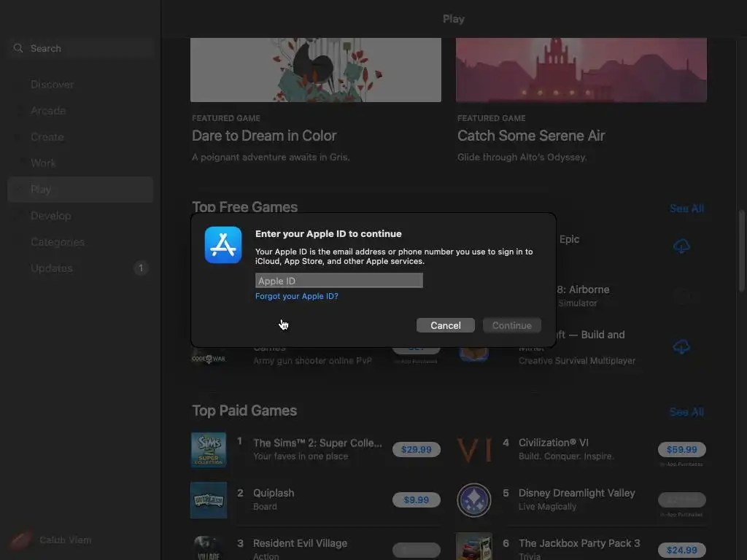Open The Jackbox Party Pack 3 icon
Image resolution: width=747 pixels, height=560 pixels.
(474, 548)
